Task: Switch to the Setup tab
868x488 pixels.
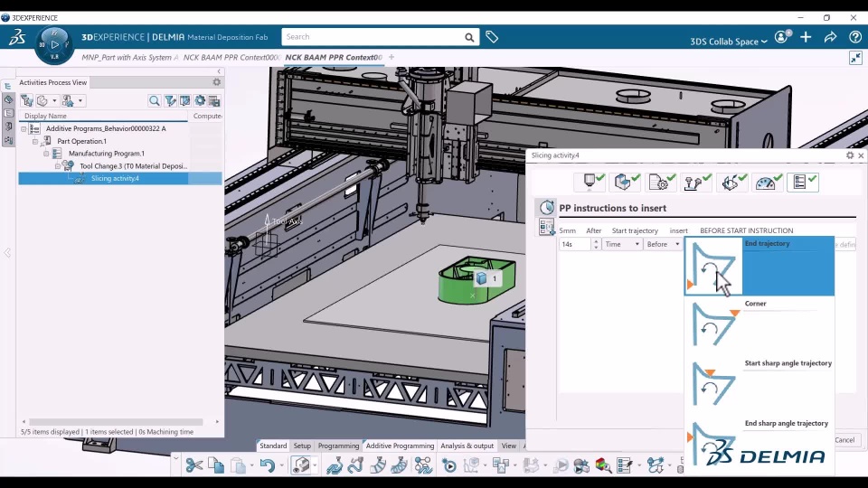Action: [302, 446]
